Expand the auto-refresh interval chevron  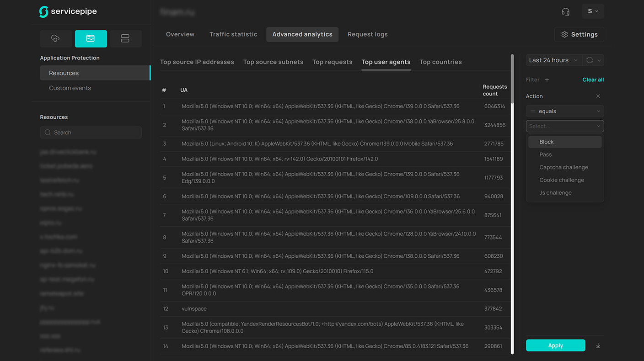(599, 60)
